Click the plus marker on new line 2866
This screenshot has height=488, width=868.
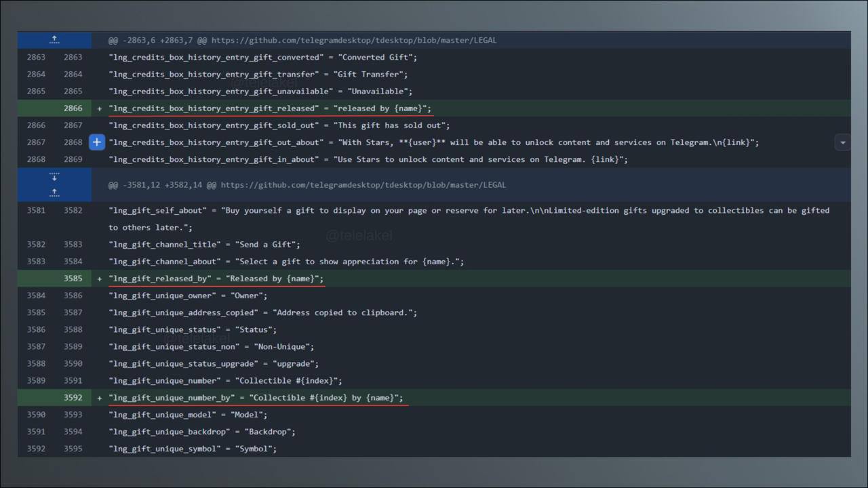tap(100, 108)
